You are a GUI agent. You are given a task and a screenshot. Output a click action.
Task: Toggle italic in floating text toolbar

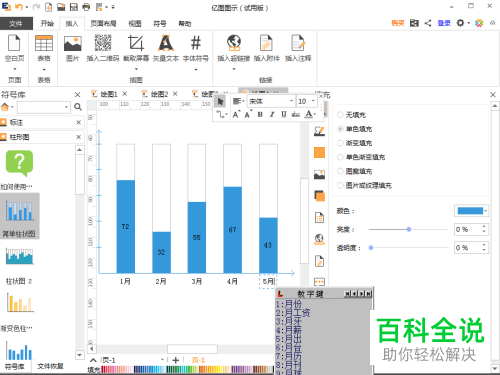click(272, 114)
